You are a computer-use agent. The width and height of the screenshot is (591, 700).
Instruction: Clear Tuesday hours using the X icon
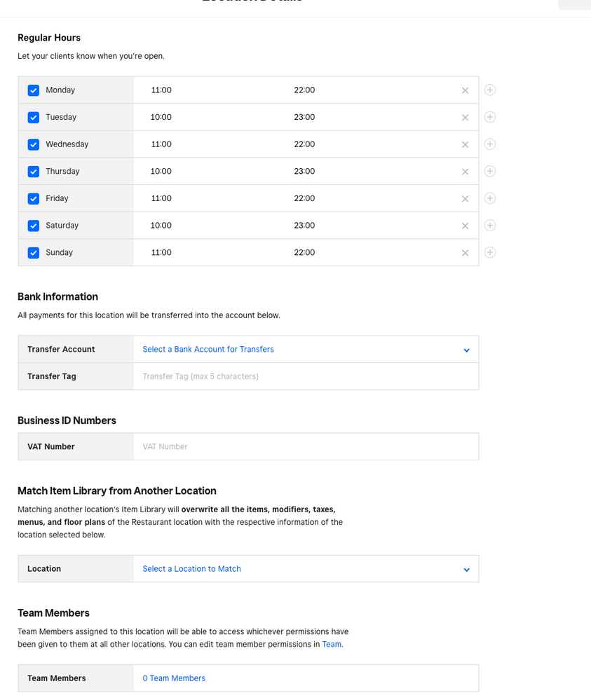pyautogui.click(x=465, y=118)
